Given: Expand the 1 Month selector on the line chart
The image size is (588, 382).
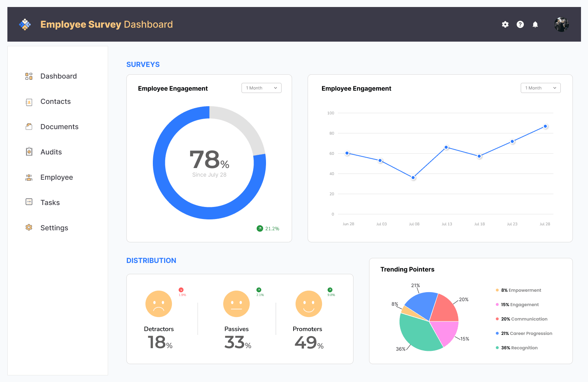Looking at the screenshot, I should point(541,88).
